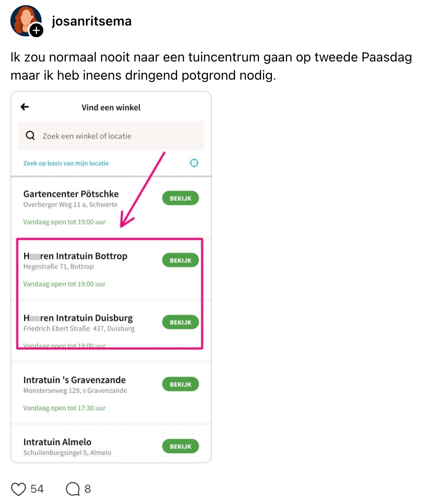
Task: Click the search magnifier icon
Action: (30, 136)
